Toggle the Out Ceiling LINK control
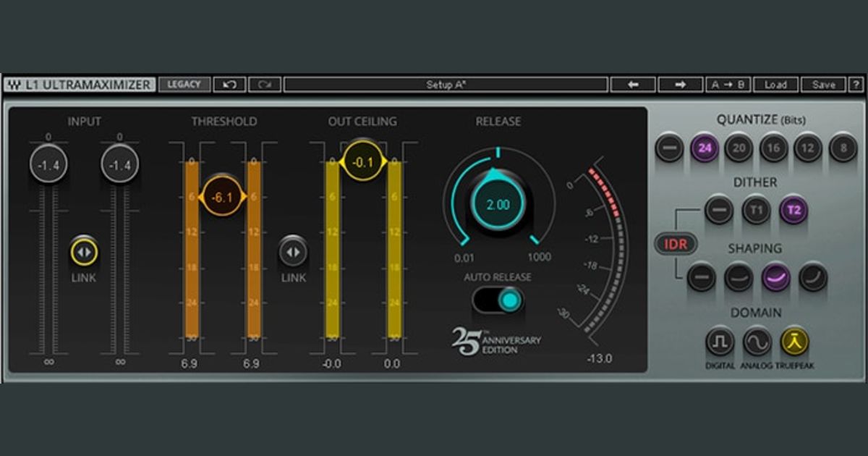The height and width of the screenshot is (456, 868). [294, 251]
